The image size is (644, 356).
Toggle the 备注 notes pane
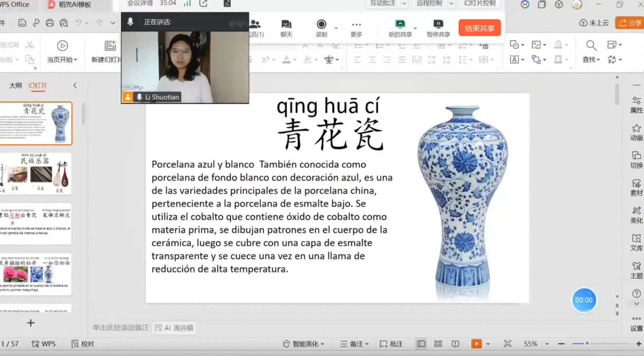pyautogui.click(x=354, y=344)
